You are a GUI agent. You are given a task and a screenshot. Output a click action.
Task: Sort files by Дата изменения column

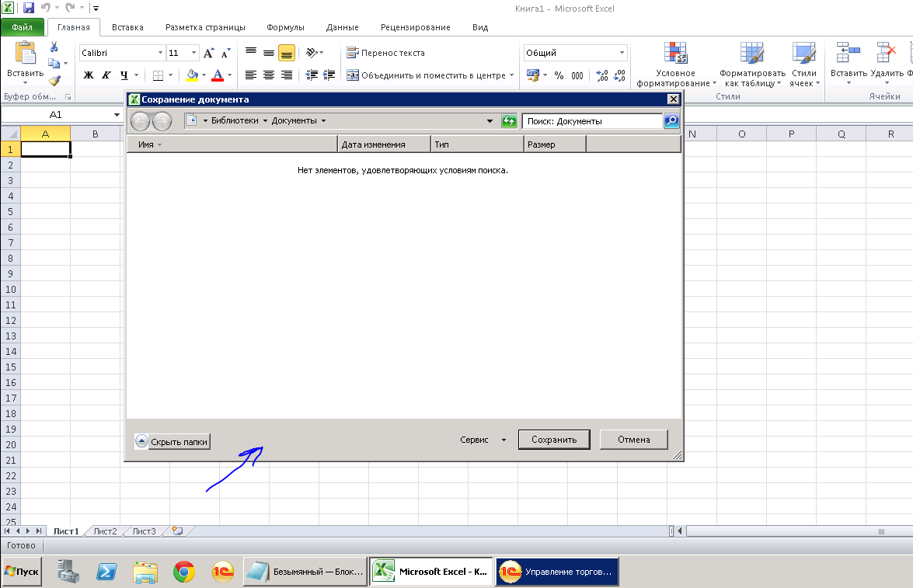pyautogui.click(x=384, y=144)
